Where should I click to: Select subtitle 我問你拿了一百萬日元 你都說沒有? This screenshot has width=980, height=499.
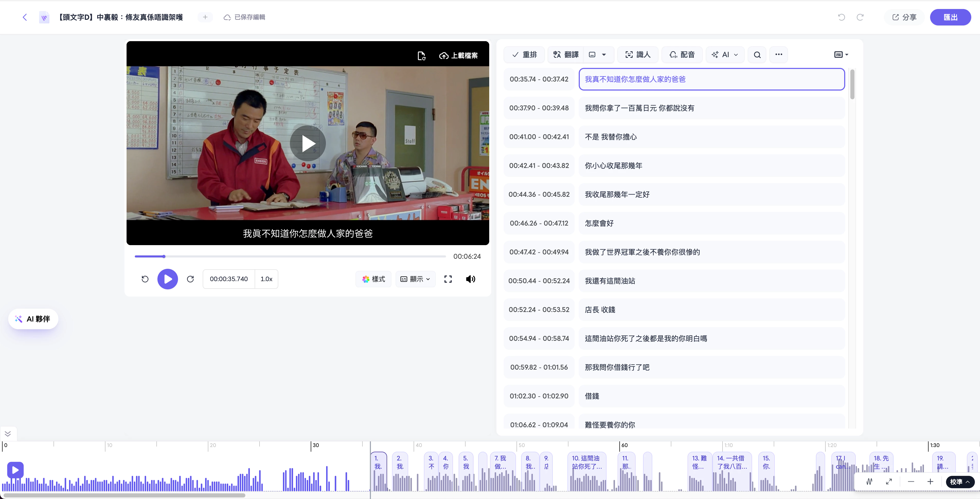[x=711, y=108]
